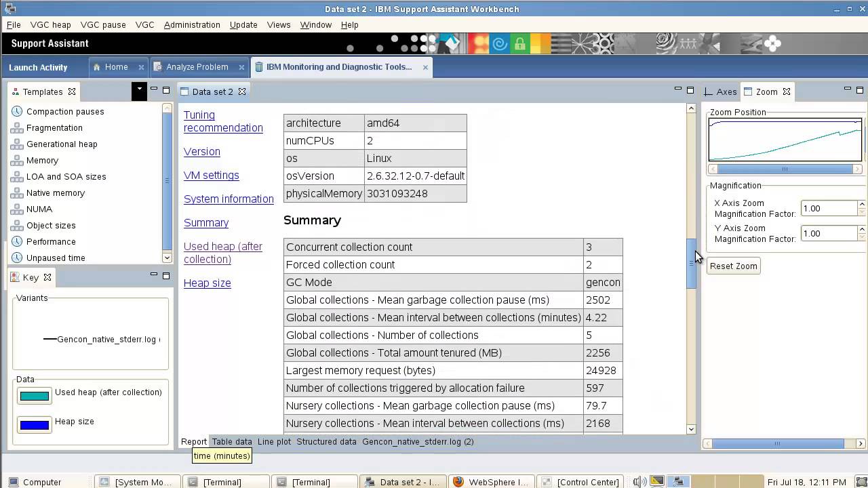Click Launch Activity button
Screen dimensions: 868x488
point(38,67)
